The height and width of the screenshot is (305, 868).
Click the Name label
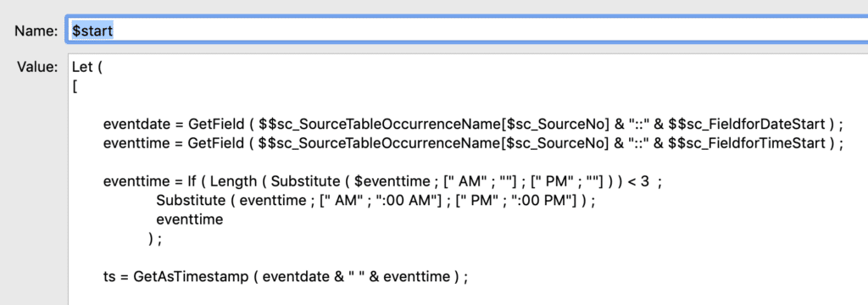36,31
